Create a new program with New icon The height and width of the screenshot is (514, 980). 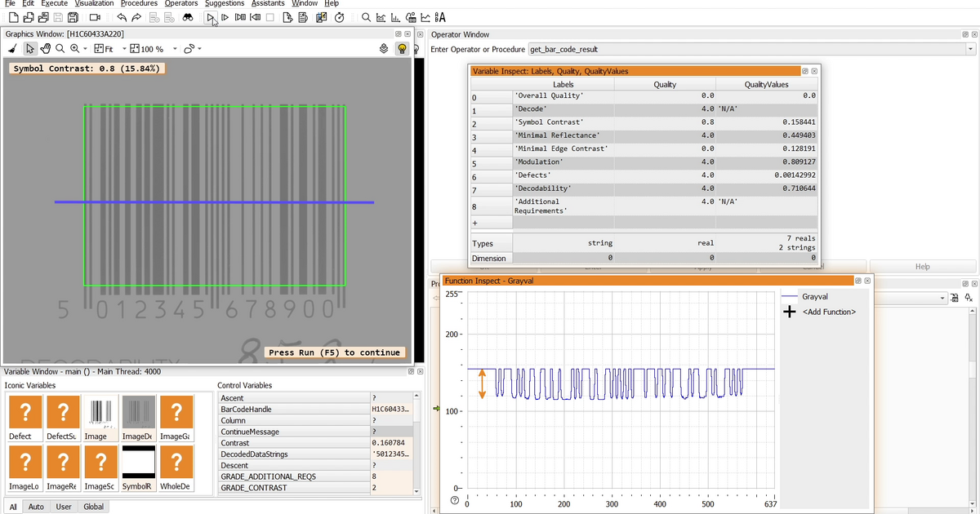[13, 17]
